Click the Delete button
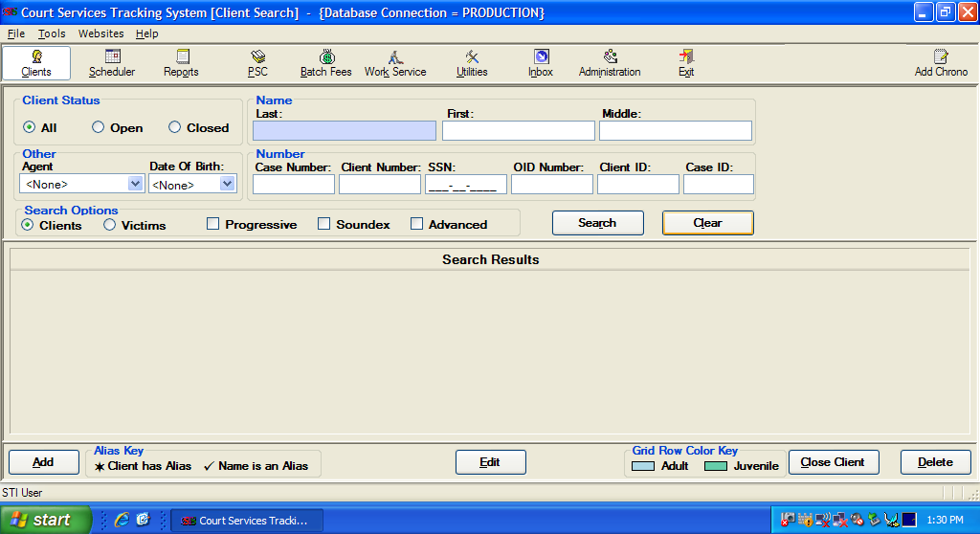 coord(936,462)
